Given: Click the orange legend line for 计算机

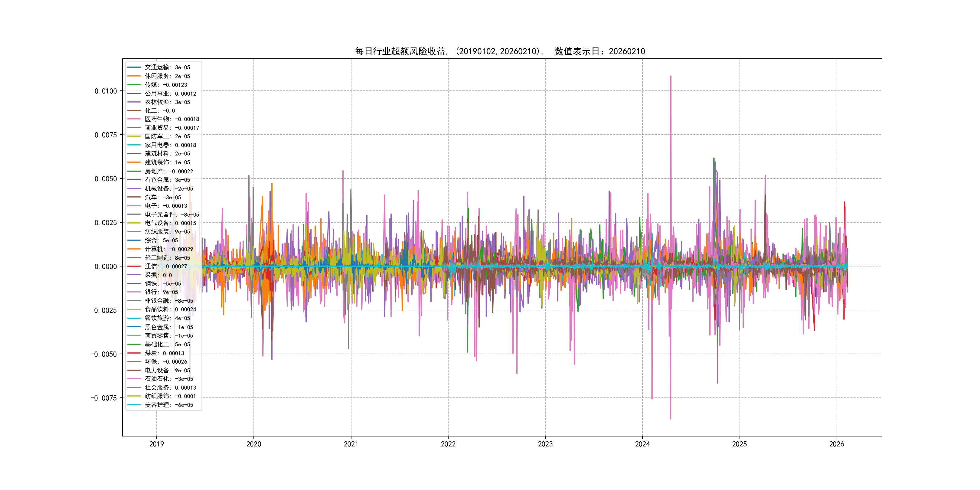Looking at the screenshot, I should tap(134, 249).
